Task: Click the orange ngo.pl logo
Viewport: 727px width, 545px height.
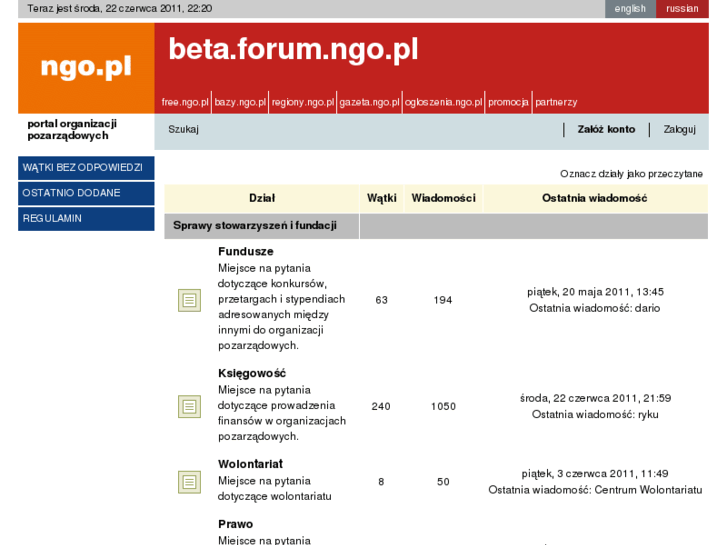Action: [86, 68]
